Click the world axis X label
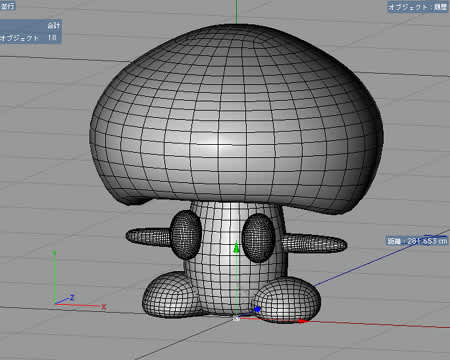This screenshot has height=360, width=450. point(104,307)
